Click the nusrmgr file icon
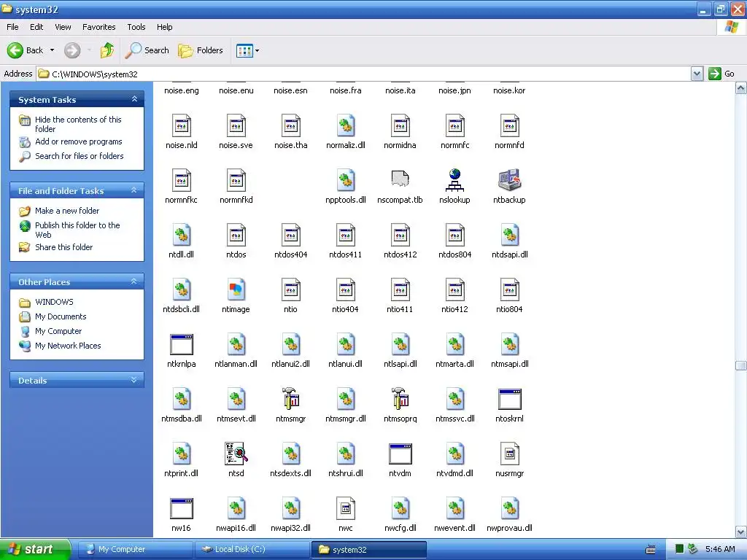 pyautogui.click(x=509, y=454)
